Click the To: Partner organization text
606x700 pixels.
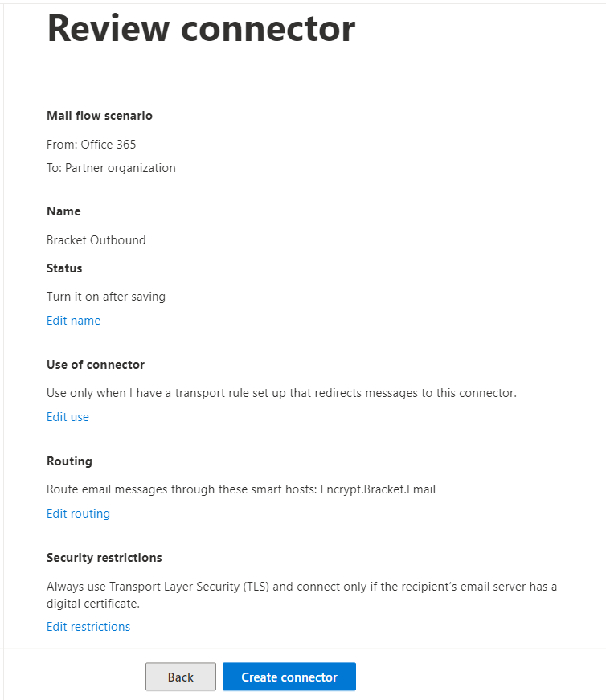(111, 168)
